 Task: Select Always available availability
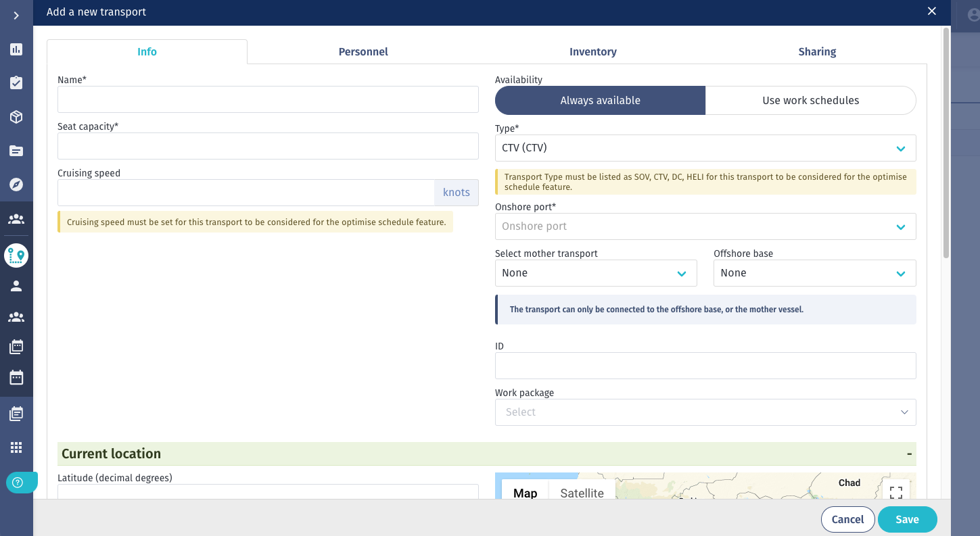(600, 100)
